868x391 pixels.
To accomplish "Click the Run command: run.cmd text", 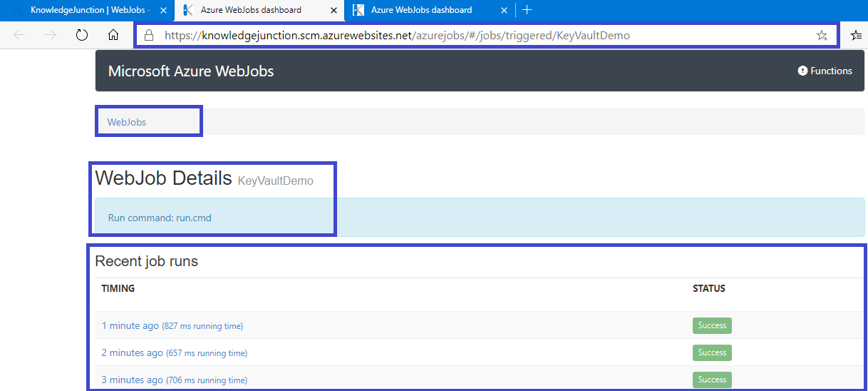I will [x=160, y=218].
